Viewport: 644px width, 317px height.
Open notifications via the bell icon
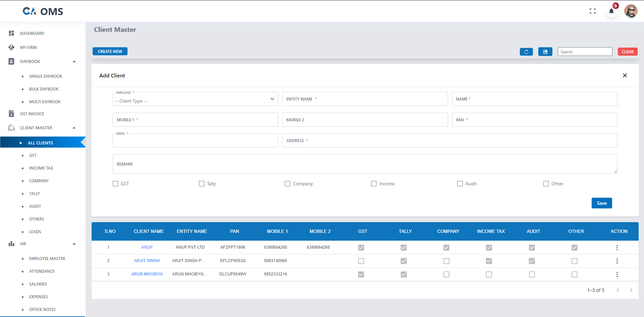coord(611,11)
